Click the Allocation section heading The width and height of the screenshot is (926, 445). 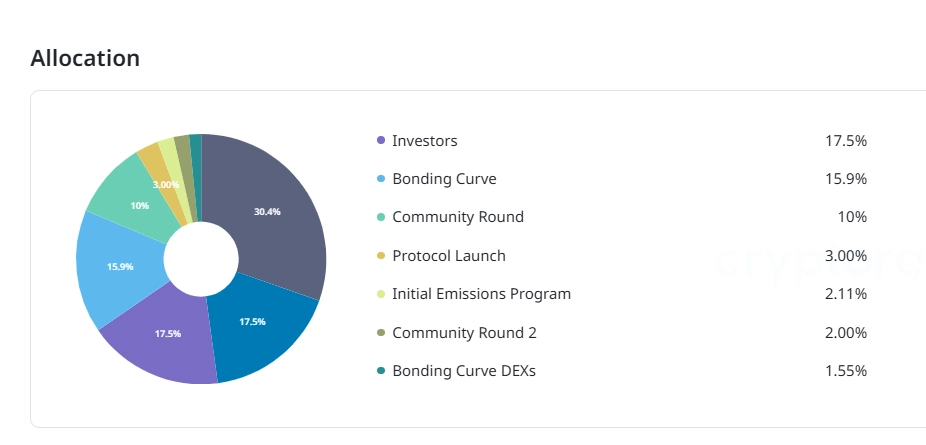tap(85, 58)
